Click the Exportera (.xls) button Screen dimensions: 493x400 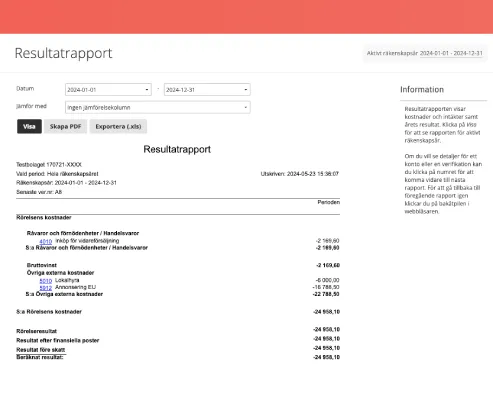click(118, 126)
